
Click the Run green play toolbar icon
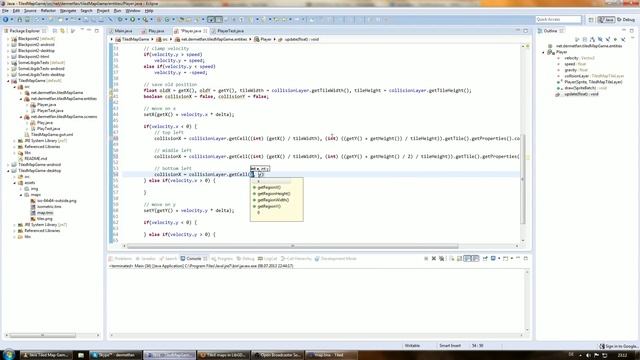pos(132,20)
